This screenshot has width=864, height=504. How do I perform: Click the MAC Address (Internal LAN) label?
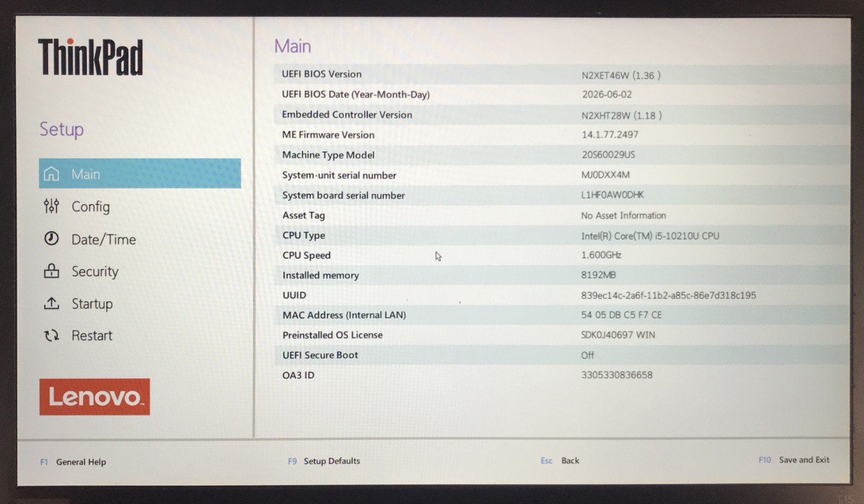pos(344,315)
